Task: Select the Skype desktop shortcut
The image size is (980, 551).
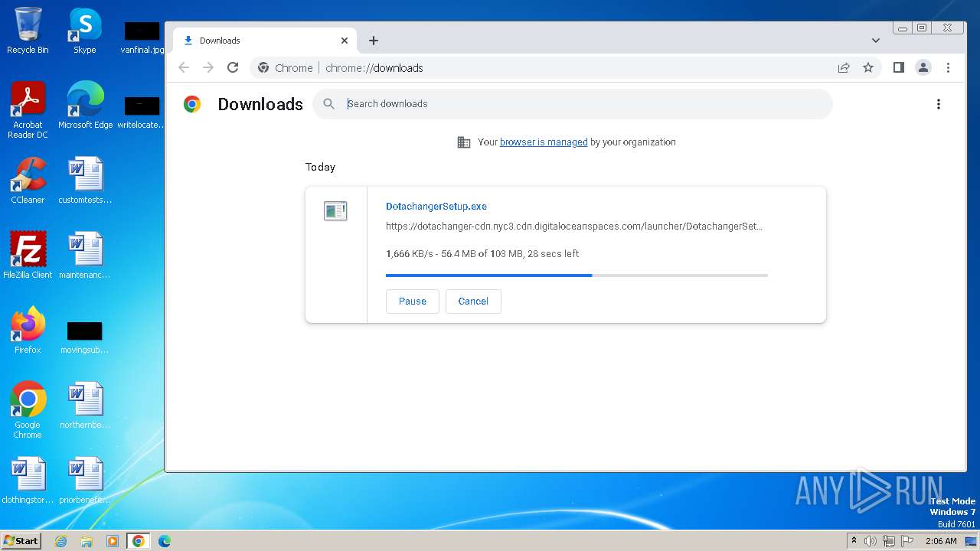Action: [85, 31]
